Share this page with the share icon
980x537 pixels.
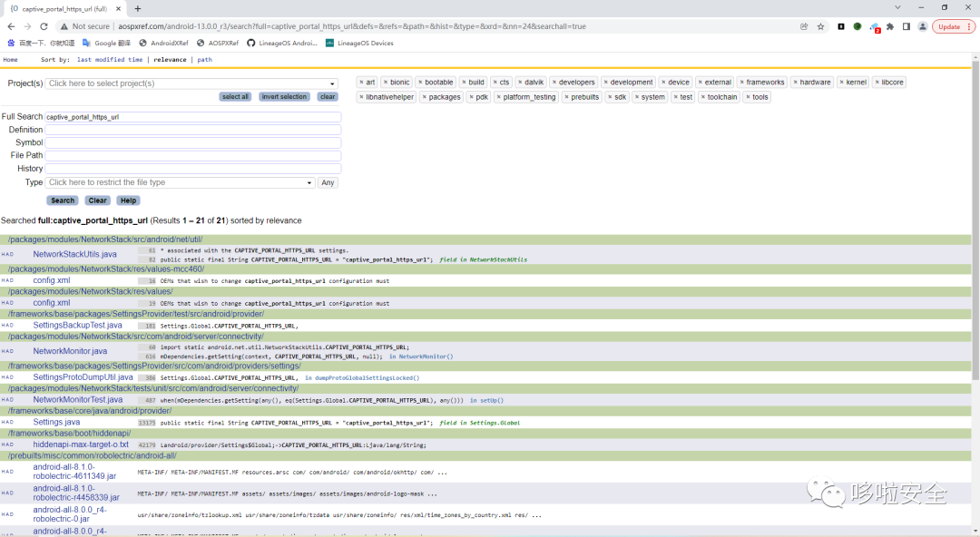(x=804, y=26)
